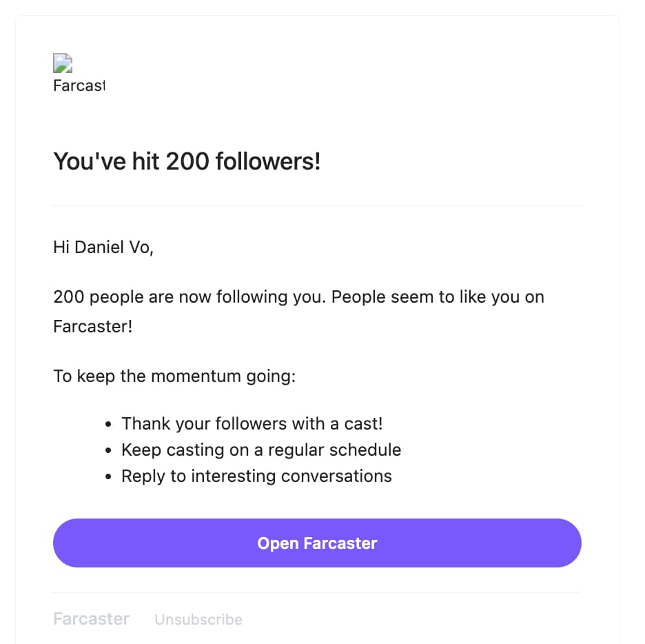Screen dimensions: 645x644
Task: Click the broken Farcaster logo image icon
Action: pyautogui.click(x=63, y=64)
